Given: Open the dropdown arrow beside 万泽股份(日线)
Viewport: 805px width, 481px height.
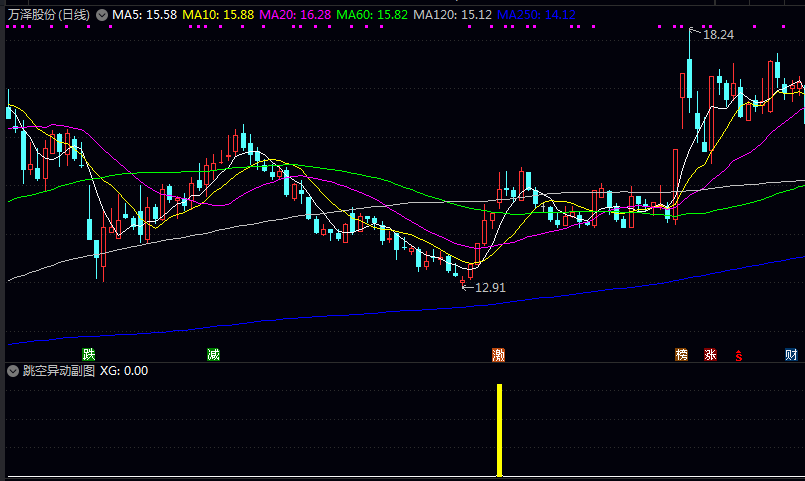Looking at the screenshot, I should (102, 15).
